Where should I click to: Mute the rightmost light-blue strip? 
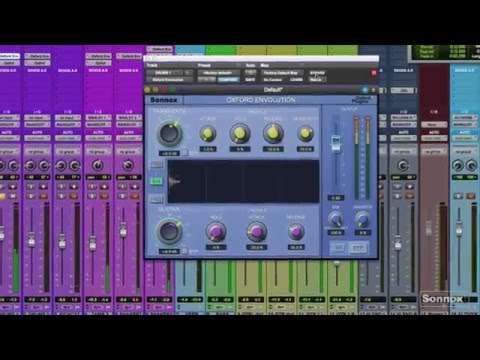tap(470, 196)
